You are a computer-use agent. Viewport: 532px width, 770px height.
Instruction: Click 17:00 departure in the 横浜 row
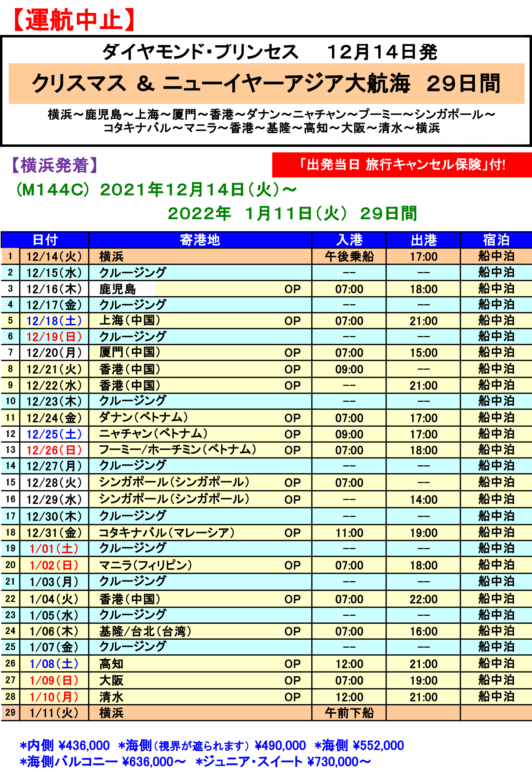coord(424,257)
